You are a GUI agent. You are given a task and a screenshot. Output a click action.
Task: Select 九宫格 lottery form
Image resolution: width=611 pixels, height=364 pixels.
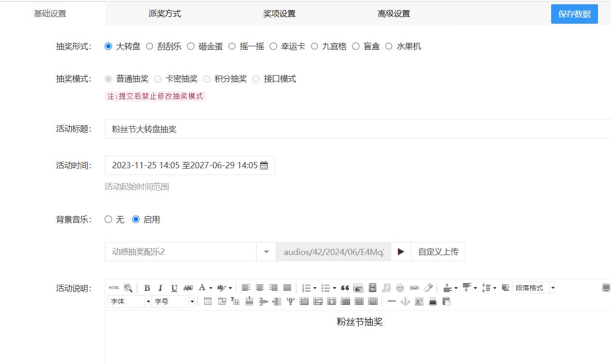(314, 46)
